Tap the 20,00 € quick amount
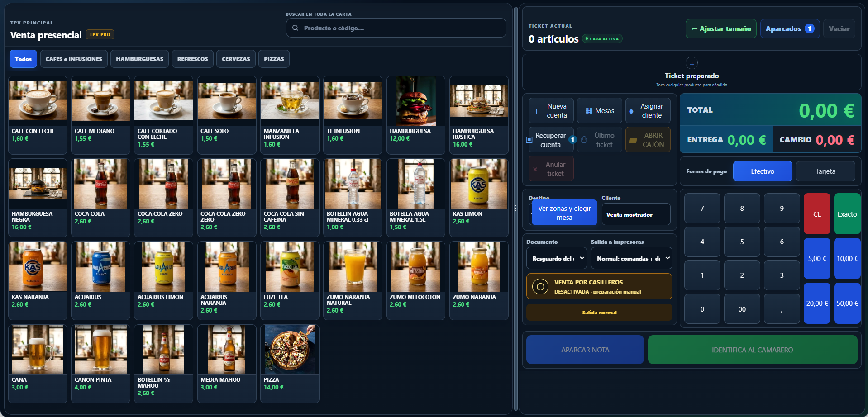This screenshot has height=417, width=868. click(817, 303)
